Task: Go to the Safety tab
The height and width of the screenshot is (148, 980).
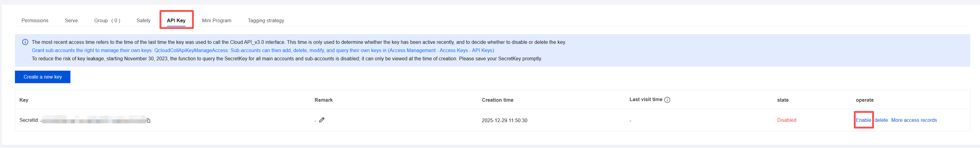Action: coord(144,20)
